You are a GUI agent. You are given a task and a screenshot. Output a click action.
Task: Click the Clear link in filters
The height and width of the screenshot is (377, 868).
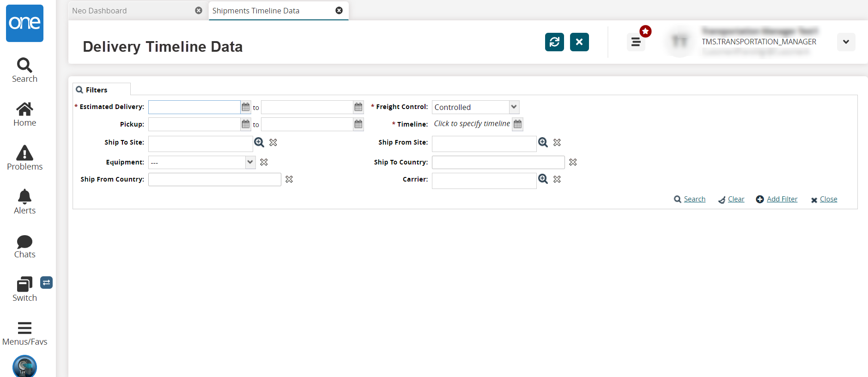pyautogui.click(x=736, y=199)
